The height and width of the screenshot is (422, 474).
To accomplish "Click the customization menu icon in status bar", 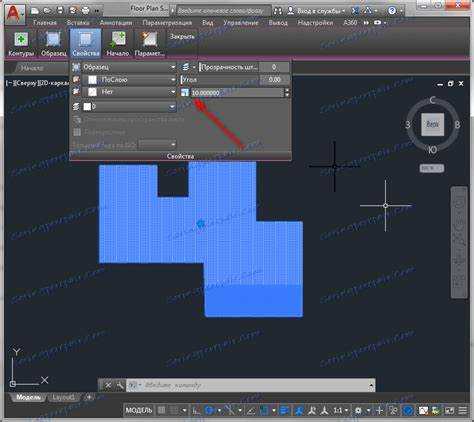I will pos(463,410).
